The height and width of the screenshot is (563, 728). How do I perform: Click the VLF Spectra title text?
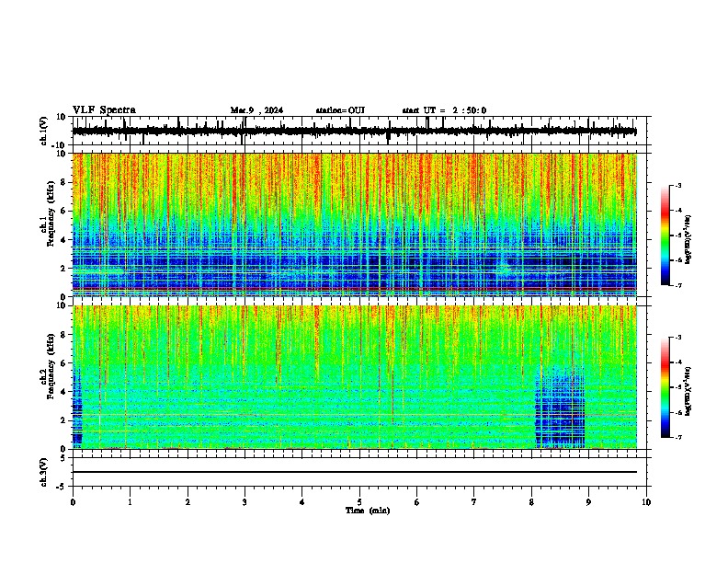click(x=104, y=110)
